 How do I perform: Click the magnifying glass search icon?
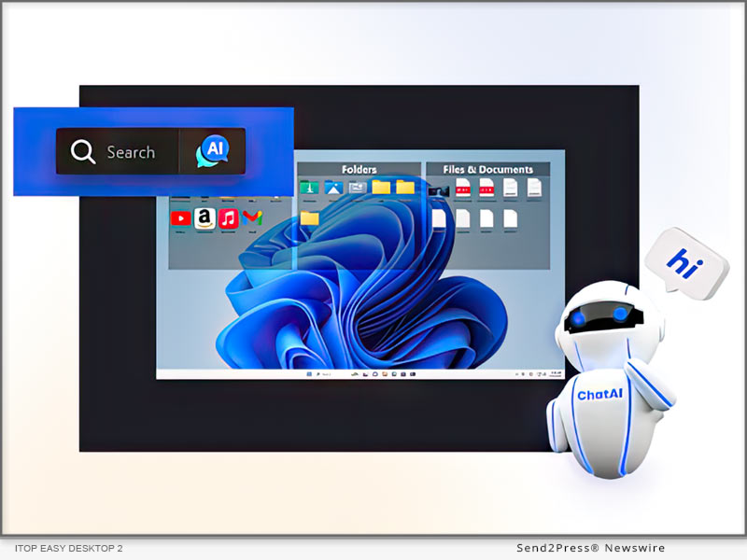pos(83,152)
